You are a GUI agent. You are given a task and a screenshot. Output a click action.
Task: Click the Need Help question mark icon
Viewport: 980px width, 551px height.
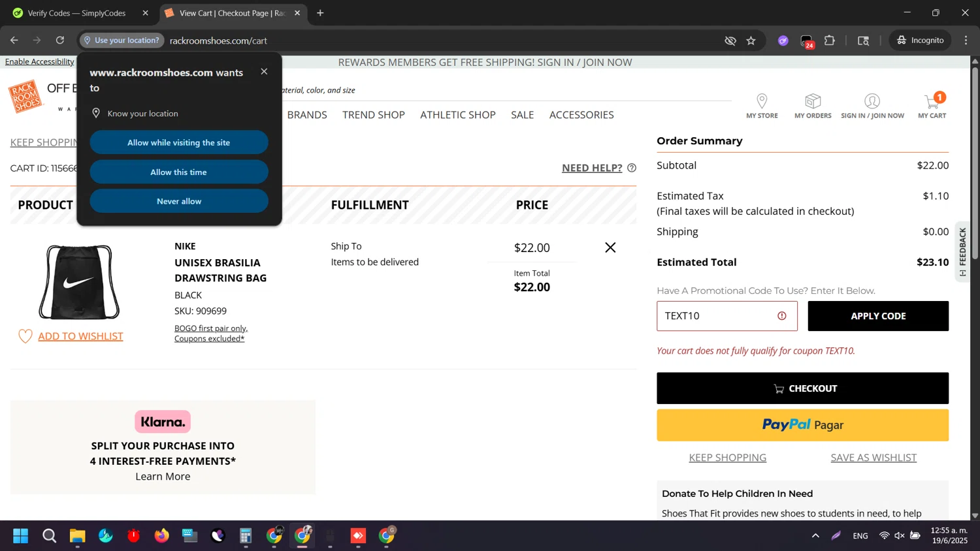pyautogui.click(x=632, y=168)
